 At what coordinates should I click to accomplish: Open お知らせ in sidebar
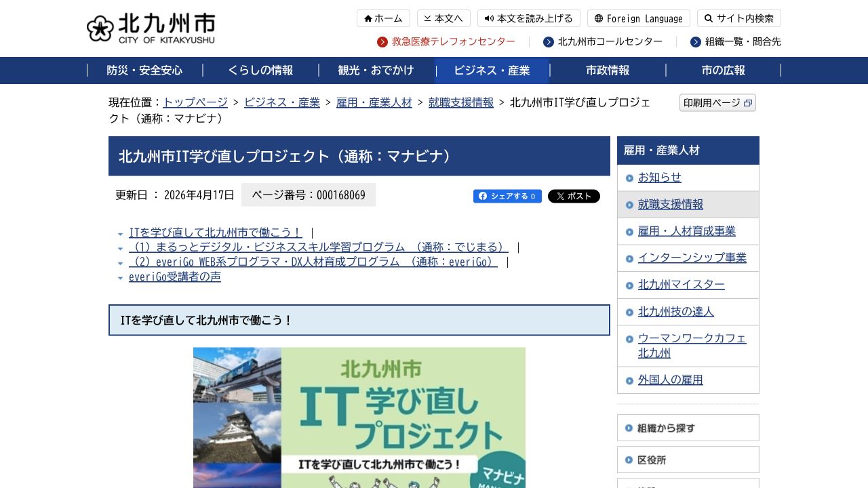660,178
